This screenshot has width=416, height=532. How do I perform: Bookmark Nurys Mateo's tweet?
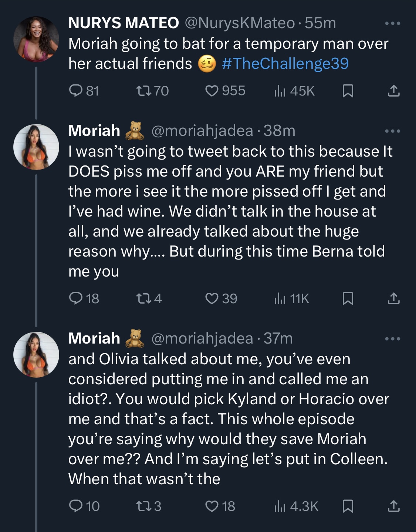tap(348, 91)
